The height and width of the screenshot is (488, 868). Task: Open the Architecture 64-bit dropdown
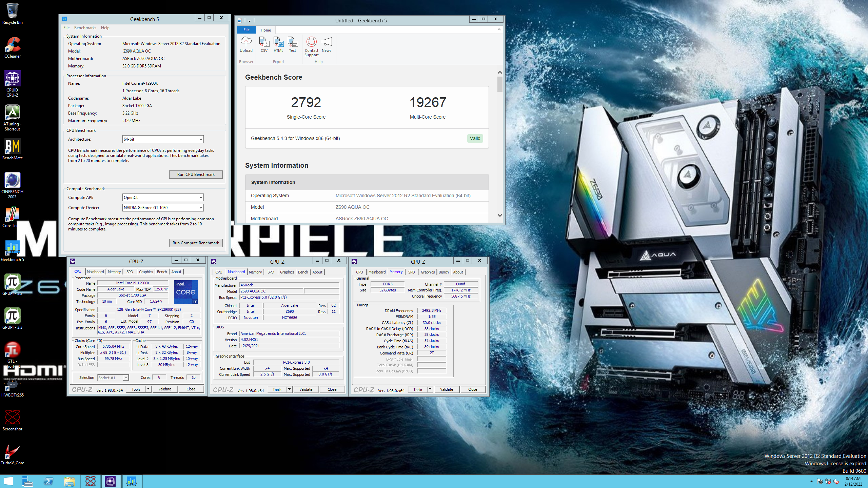[x=163, y=139]
